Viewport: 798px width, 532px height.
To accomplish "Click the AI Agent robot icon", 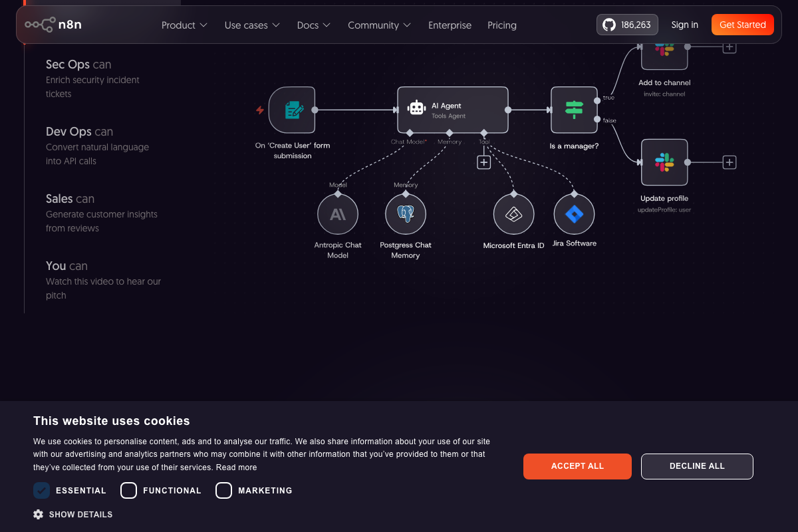I will (417, 109).
